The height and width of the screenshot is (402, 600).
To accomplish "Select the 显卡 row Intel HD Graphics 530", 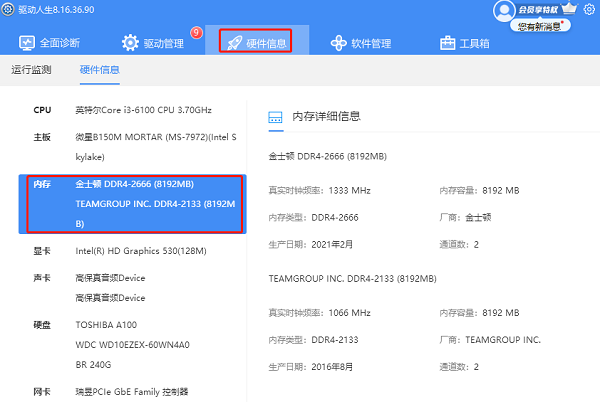I will point(132,251).
